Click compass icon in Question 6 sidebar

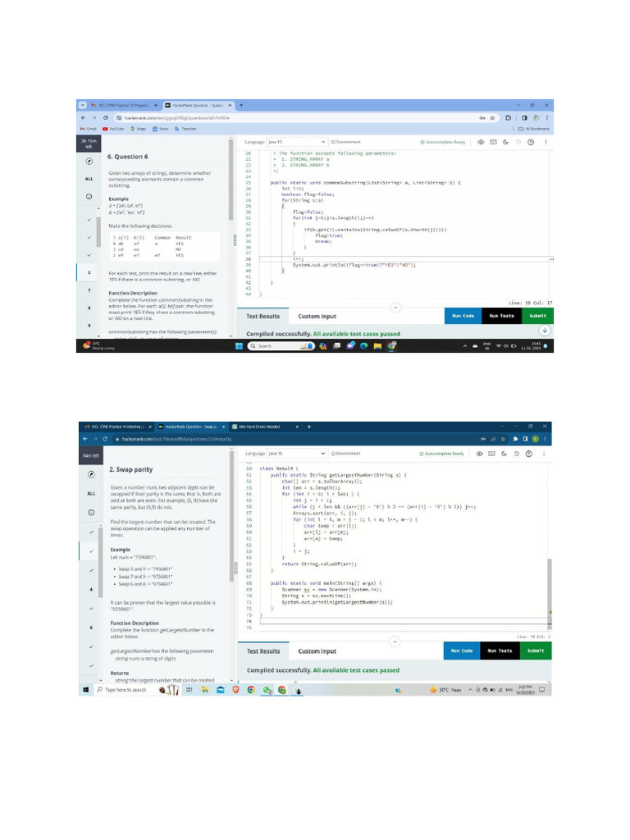coord(89,162)
